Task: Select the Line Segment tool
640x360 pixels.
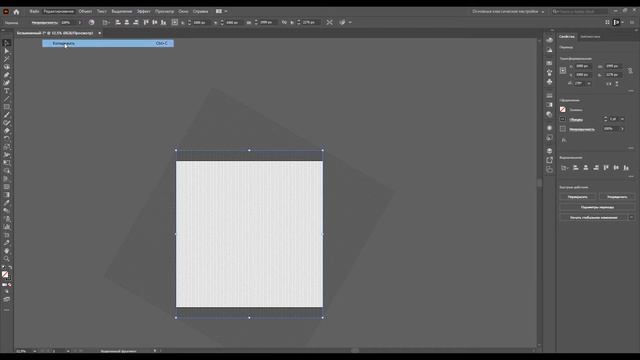Action: pos(7,99)
